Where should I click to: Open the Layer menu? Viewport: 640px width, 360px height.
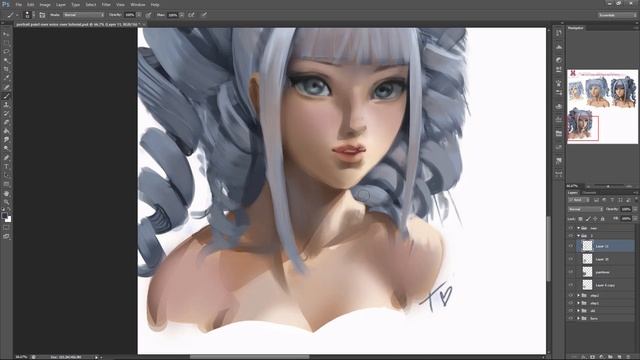tap(61, 4)
